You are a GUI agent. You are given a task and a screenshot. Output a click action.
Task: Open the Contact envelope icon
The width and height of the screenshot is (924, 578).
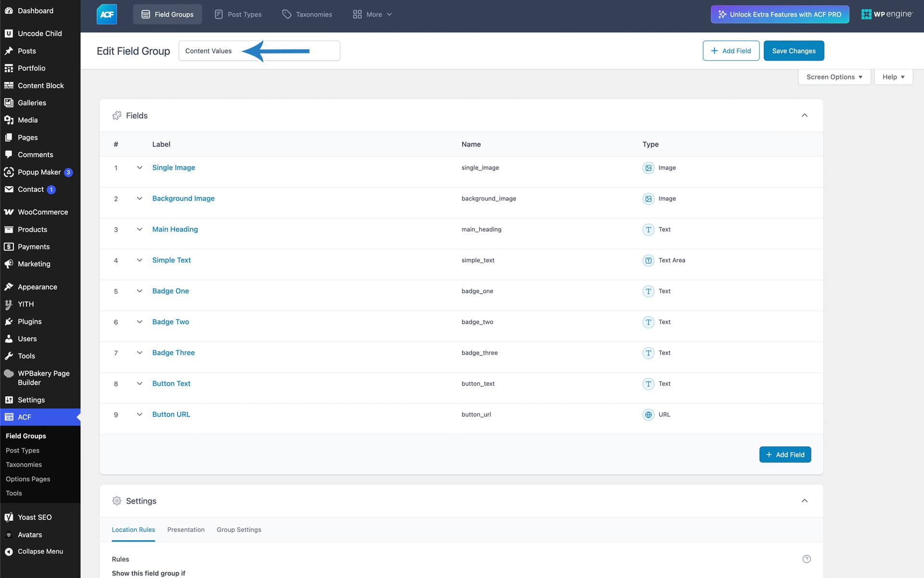(x=9, y=189)
